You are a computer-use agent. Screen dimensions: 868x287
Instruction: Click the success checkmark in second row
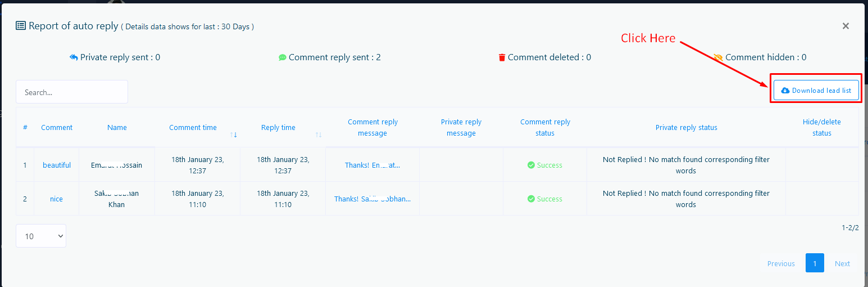tap(531, 199)
